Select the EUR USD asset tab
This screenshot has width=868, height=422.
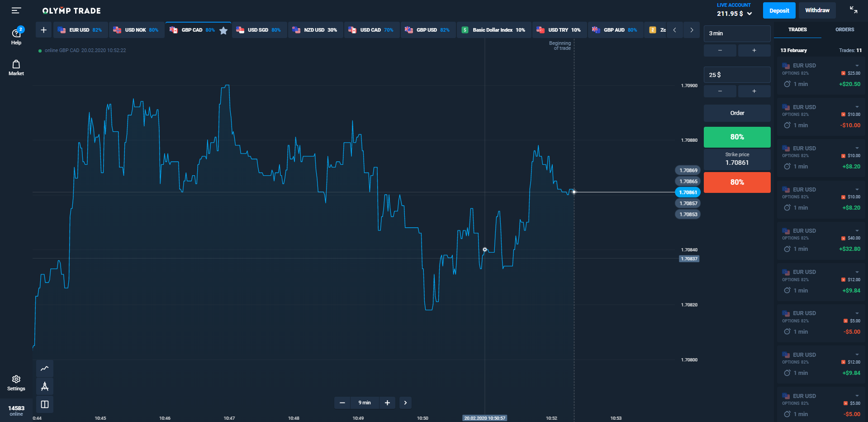[81, 30]
